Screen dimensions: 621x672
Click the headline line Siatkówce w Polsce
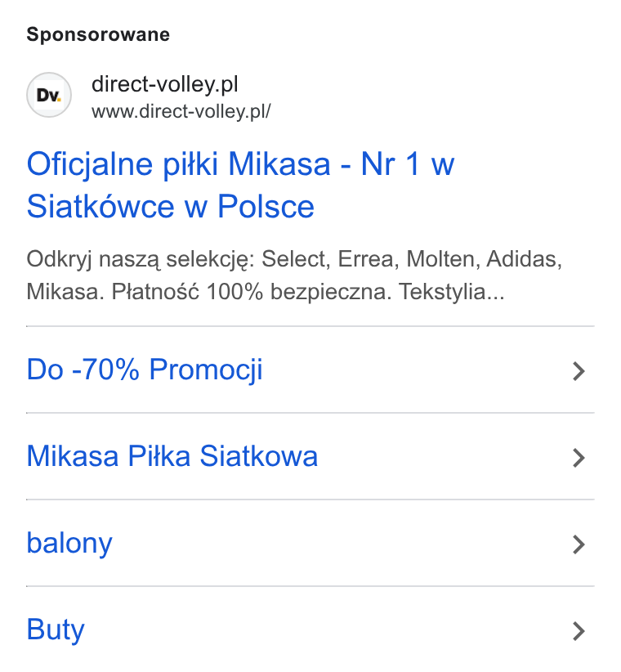(x=171, y=206)
